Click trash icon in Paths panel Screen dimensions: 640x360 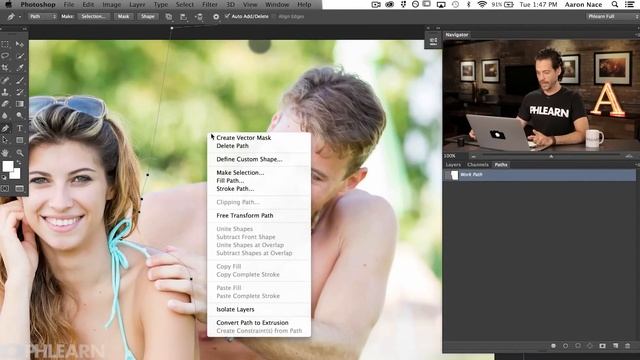click(x=627, y=346)
